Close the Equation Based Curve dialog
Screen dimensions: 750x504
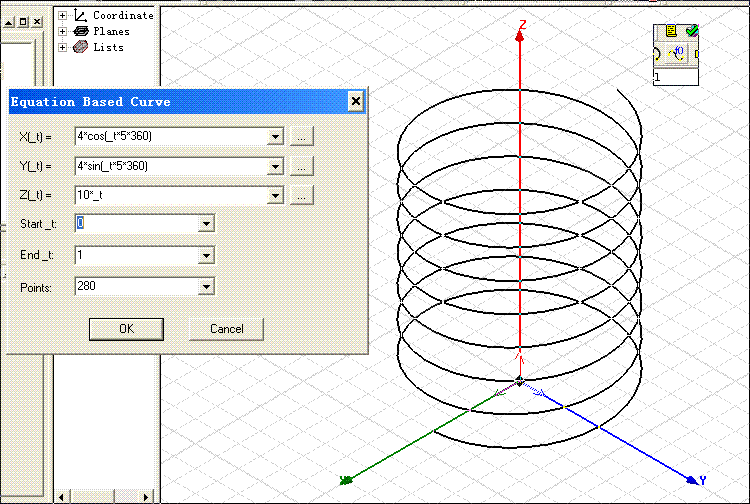tap(356, 101)
